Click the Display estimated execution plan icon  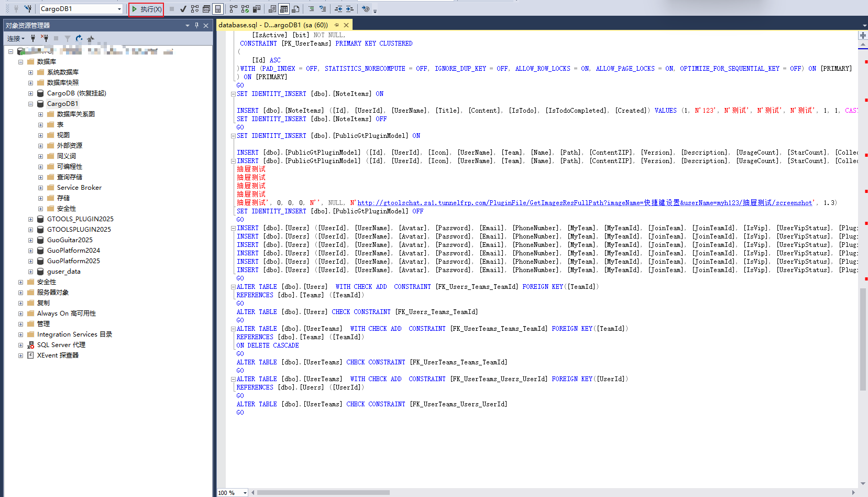tap(195, 9)
